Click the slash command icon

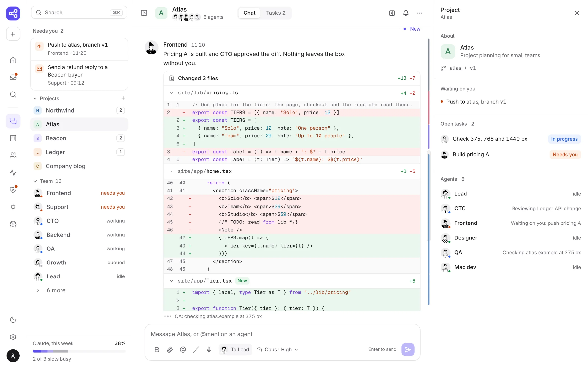click(196, 350)
